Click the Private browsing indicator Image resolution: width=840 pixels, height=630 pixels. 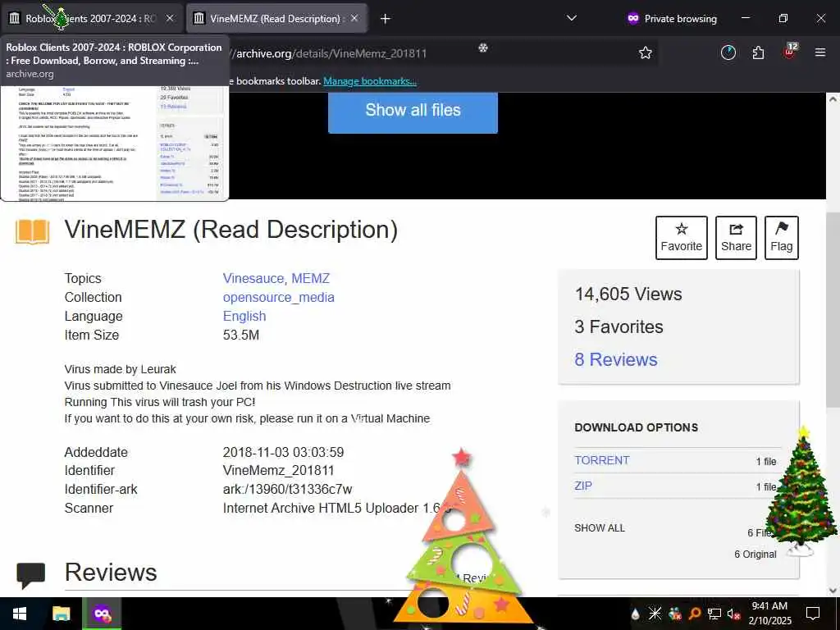tap(672, 19)
